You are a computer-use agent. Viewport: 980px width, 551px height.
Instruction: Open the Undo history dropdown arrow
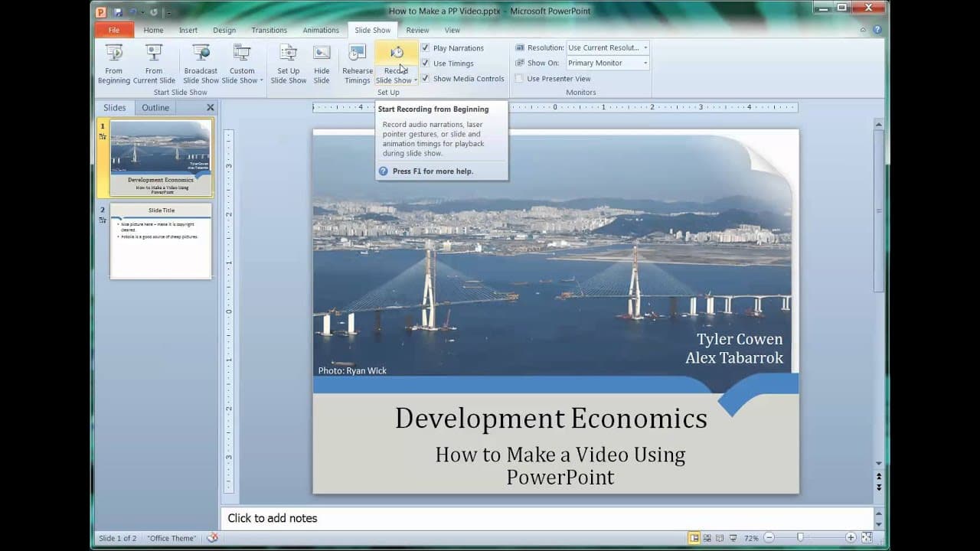pos(142,12)
